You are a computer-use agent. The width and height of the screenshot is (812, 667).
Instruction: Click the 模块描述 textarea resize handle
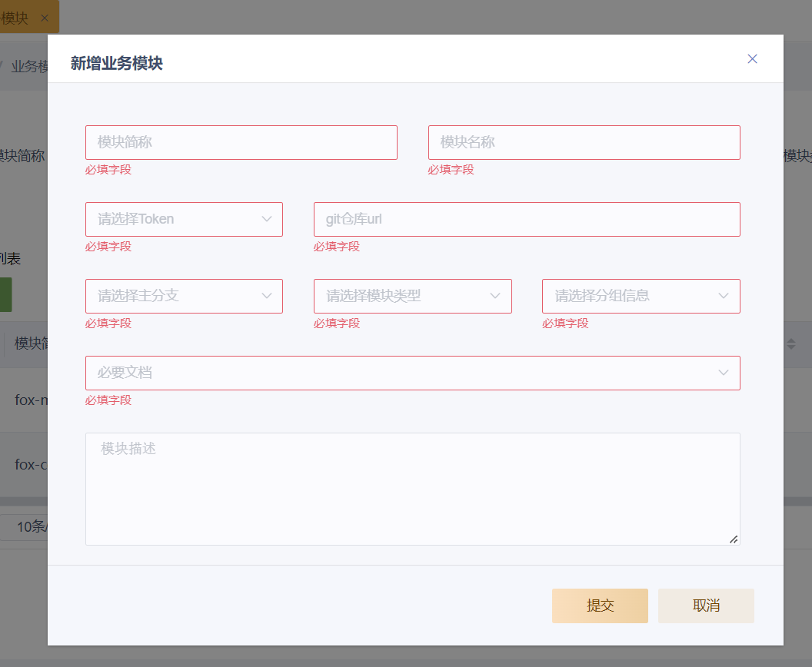[x=734, y=539]
